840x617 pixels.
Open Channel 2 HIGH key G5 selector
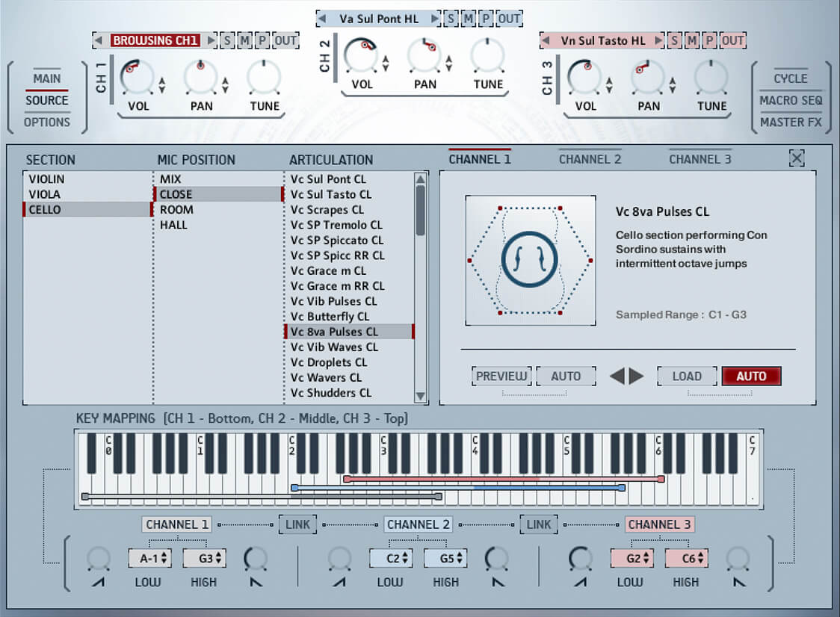click(x=445, y=558)
